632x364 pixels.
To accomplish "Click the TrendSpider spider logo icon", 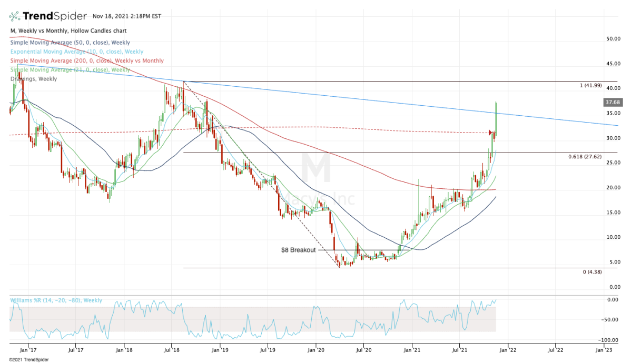I will 15,15.
